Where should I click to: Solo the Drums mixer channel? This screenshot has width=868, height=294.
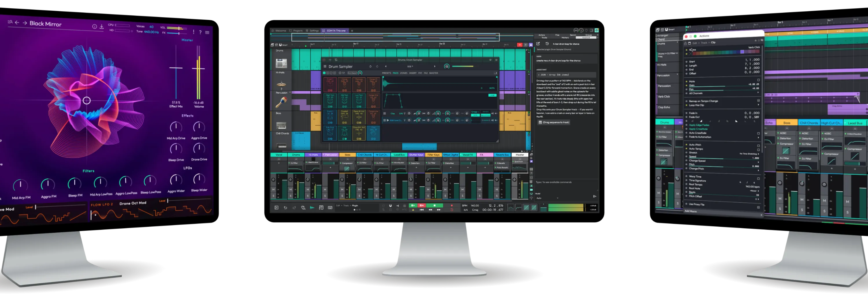point(290,196)
